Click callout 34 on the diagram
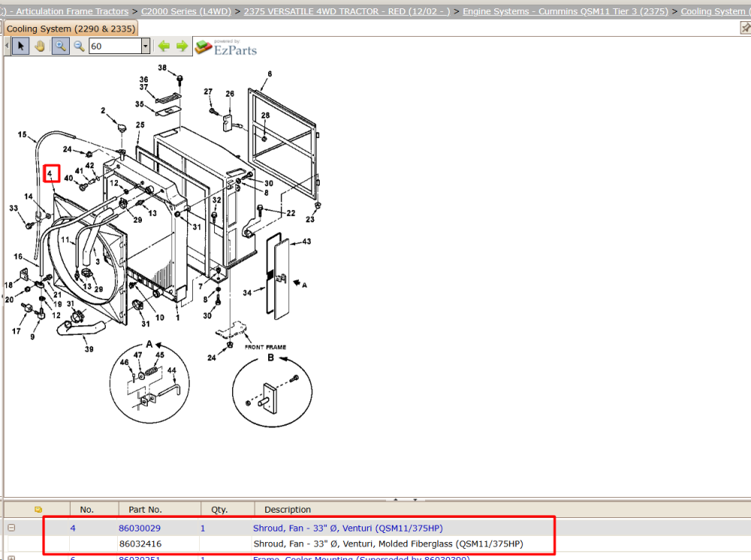751x560 pixels. (247, 293)
